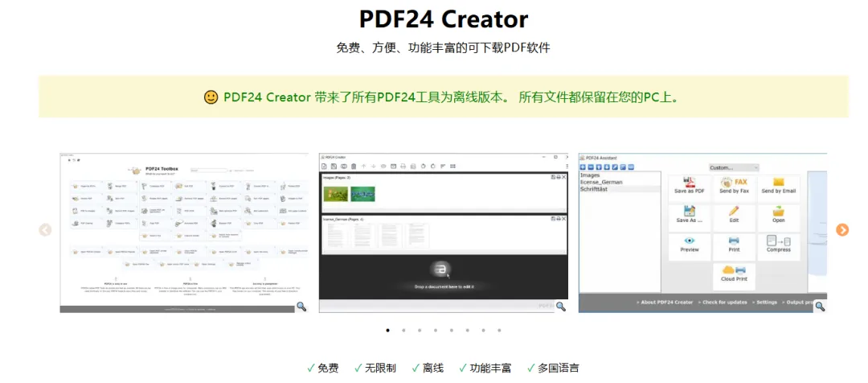Image resolution: width=868 pixels, height=383 pixels.
Task: Click the save disk icon in Creator toolbar
Action: click(334, 167)
